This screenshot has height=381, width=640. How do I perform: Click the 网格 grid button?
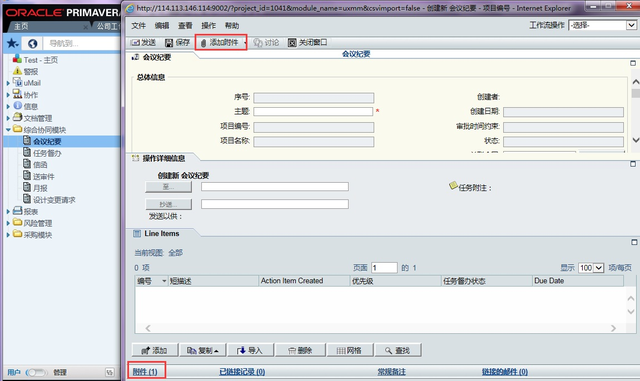tap(350, 350)
